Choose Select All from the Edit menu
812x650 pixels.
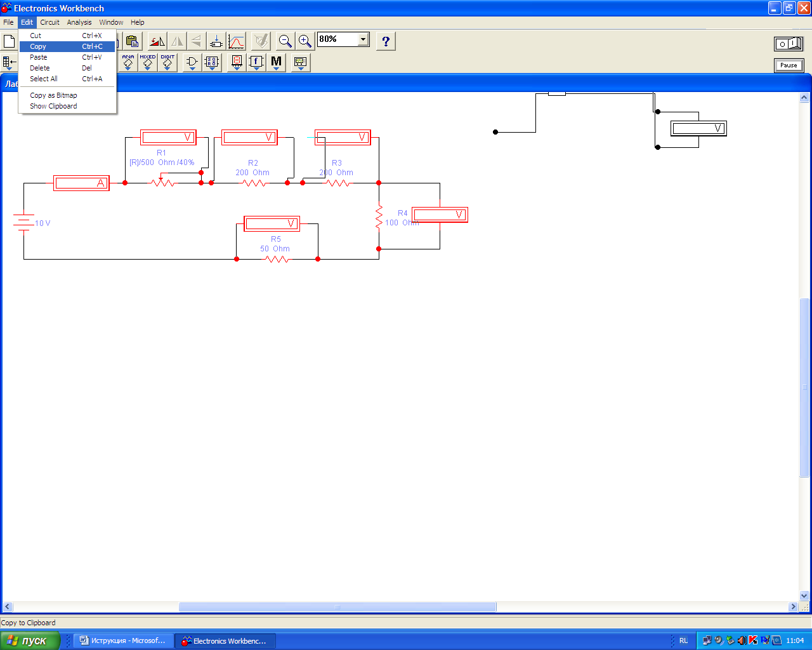pyautogui.click(x=67, y=79)
